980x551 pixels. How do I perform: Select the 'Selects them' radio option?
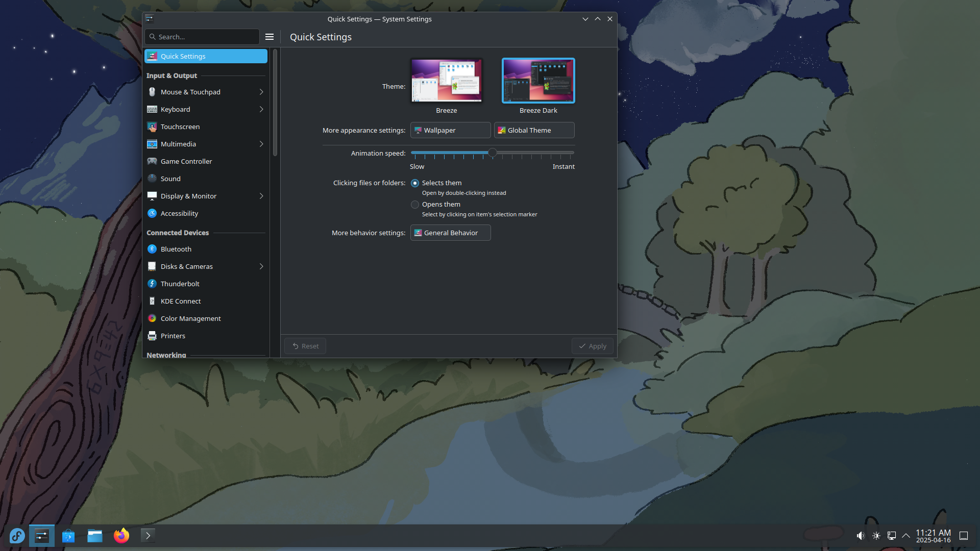point(415,183)
